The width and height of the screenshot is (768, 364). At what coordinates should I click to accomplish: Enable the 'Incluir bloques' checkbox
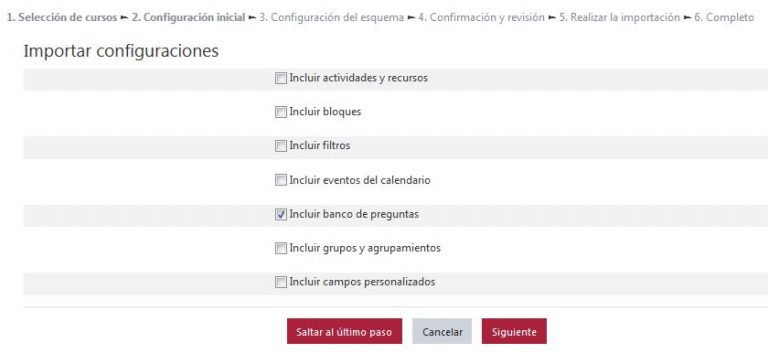(281, 112)
